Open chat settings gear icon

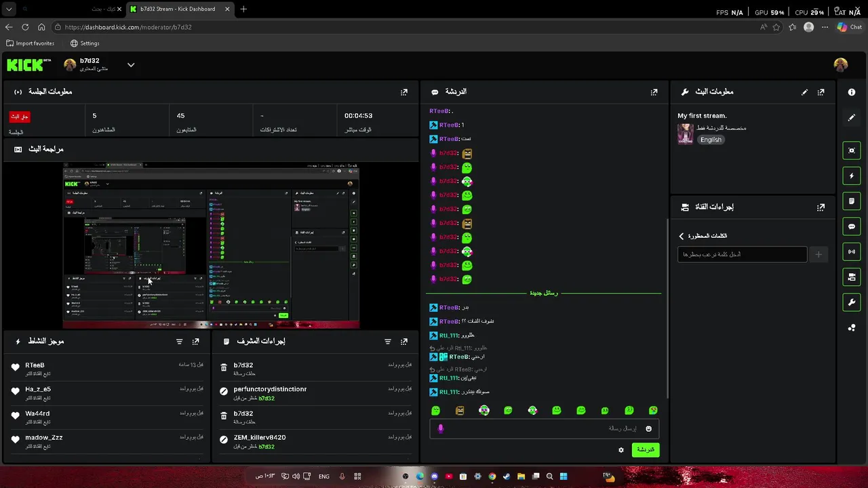pos(621,450)
